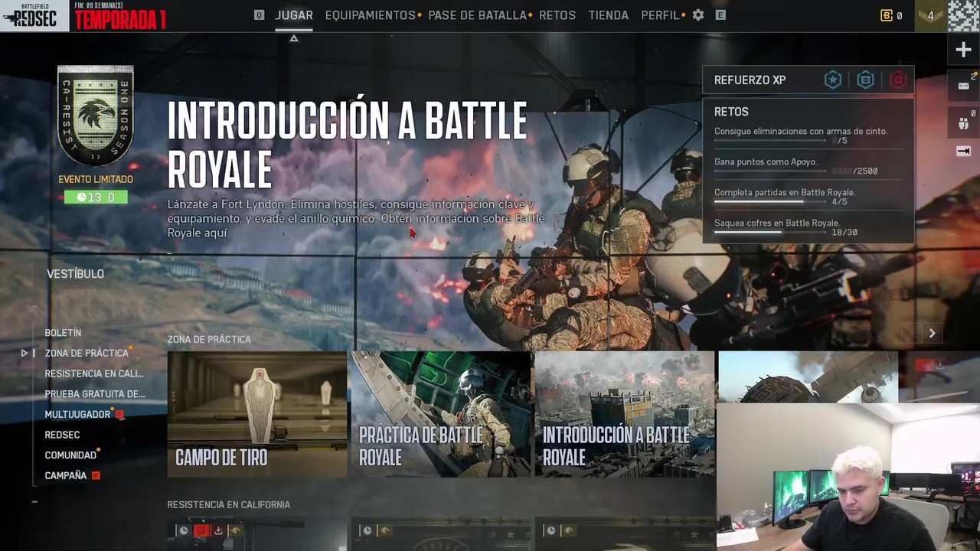Open the settings gear icon
The height and width of the screenshot is (551, 980).
point(698,15)
